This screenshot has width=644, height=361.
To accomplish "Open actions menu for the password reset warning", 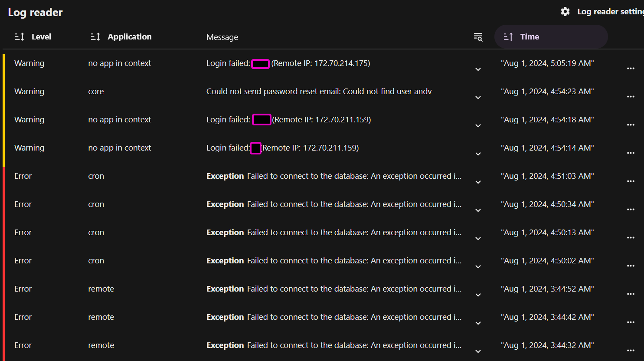I will coord(631,96).
